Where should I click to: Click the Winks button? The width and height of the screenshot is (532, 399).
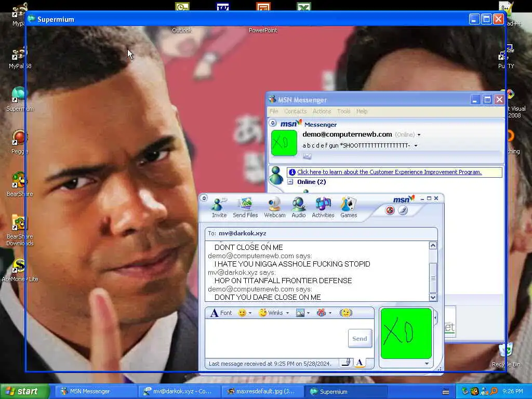(x=271, y=313)
